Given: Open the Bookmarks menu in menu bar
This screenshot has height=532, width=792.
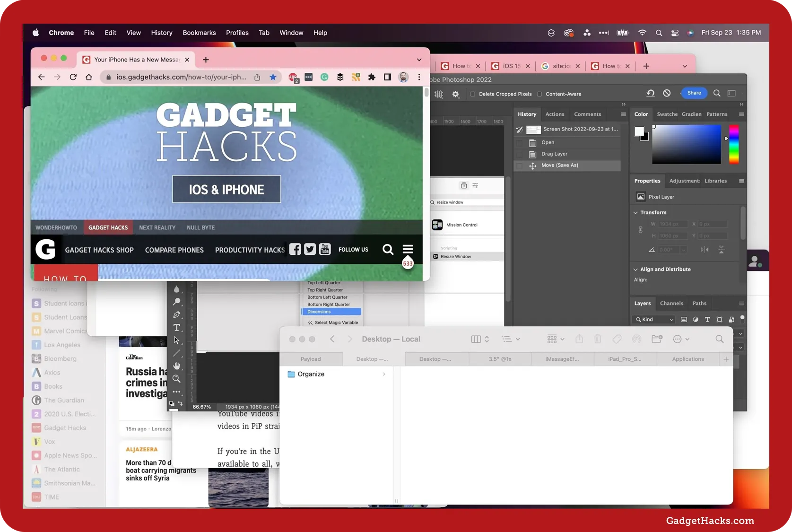Looking at the screenshot, I should click(x=199, y=33).
